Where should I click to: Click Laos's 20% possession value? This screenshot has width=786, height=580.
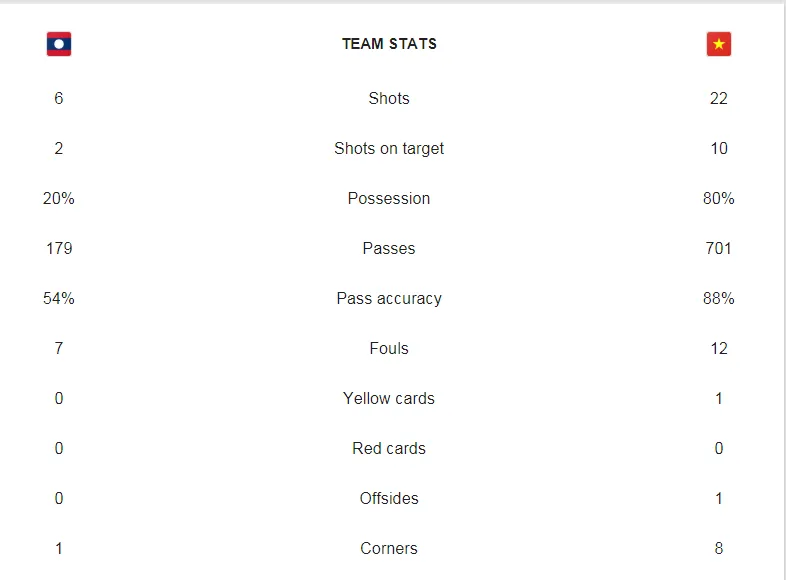(x=59, y=198)
